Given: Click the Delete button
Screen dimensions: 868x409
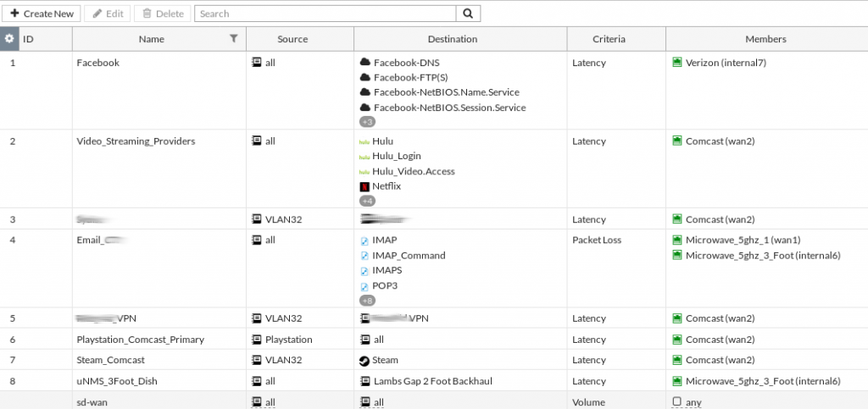Looking at the screenshot, I should click(162, 14).
